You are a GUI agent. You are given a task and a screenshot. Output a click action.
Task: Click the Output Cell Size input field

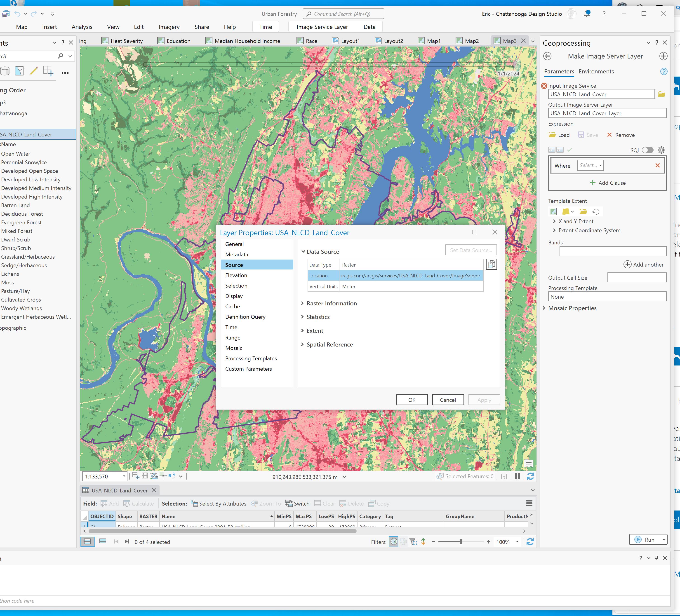point(636,277)
